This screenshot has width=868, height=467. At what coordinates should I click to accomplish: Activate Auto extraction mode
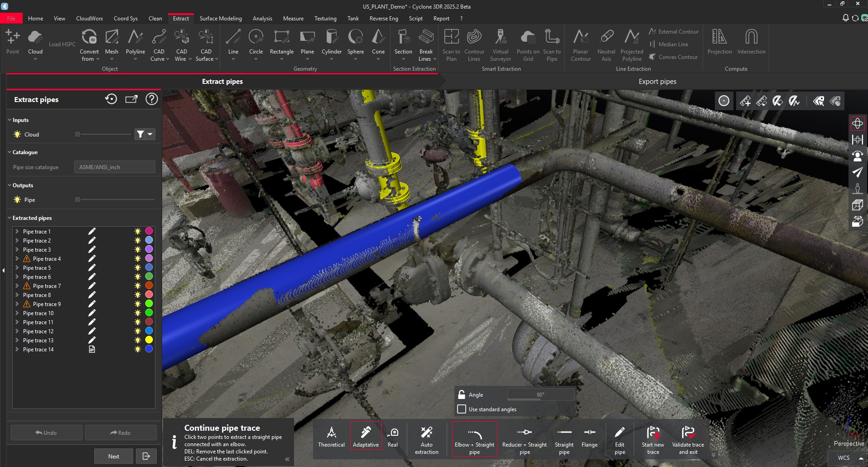pyautogui.click(x=426, y=438)
